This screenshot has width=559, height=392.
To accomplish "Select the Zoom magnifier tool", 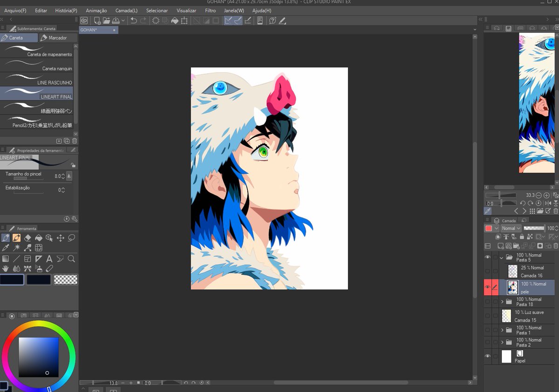I will [x=72, y=259].
